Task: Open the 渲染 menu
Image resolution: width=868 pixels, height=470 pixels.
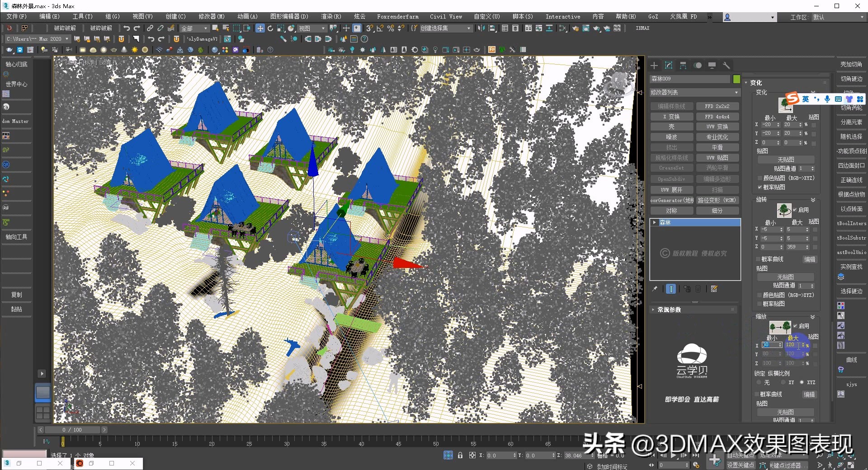Action: [x=330, y=17]
